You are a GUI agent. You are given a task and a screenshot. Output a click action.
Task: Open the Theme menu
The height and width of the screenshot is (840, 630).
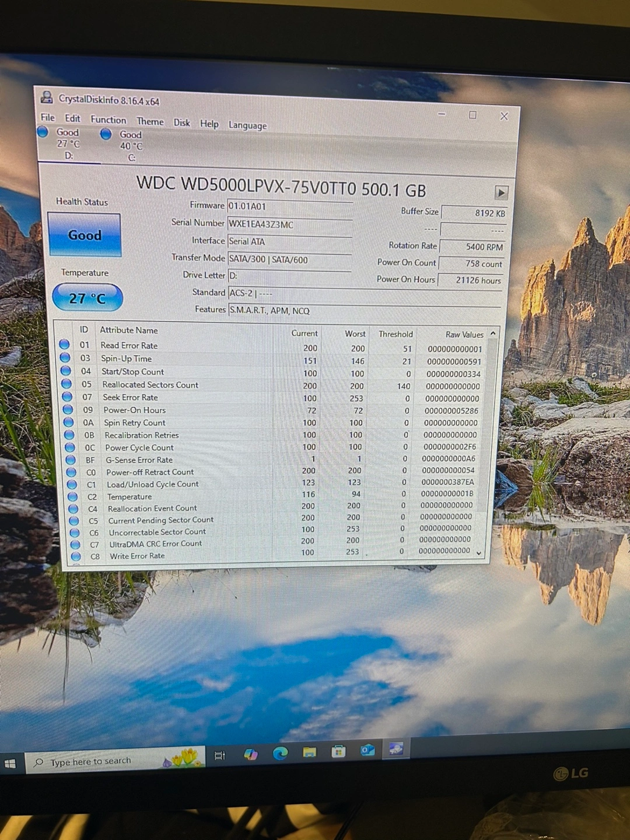click(150, 121)
